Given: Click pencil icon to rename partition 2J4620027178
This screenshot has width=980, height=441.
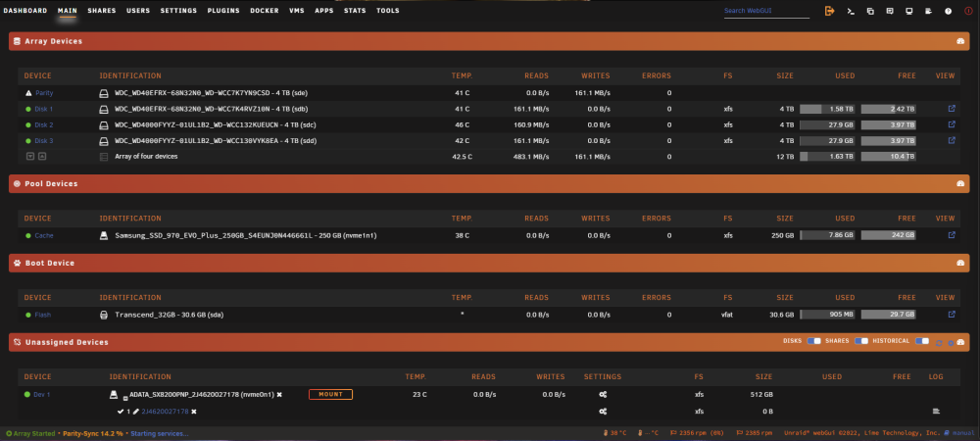Looking at the screenshot, I should (136, 412).
